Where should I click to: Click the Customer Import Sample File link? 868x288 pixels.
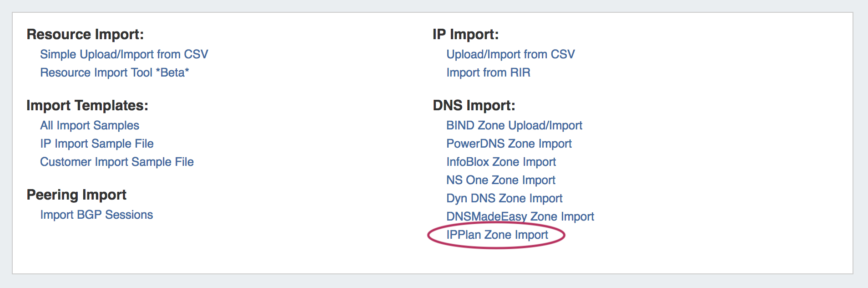click(x=117, y=162)
